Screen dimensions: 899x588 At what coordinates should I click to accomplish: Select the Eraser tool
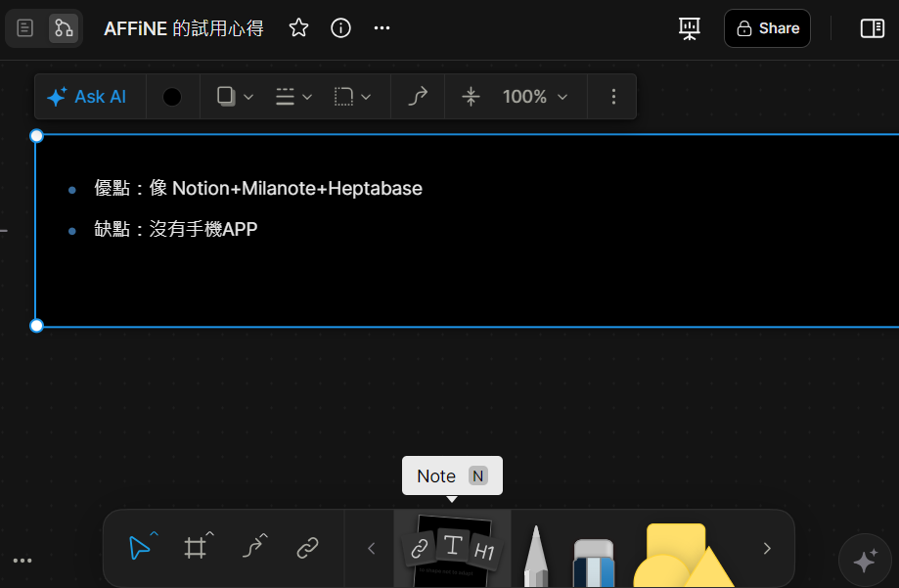tap(594, 563)
